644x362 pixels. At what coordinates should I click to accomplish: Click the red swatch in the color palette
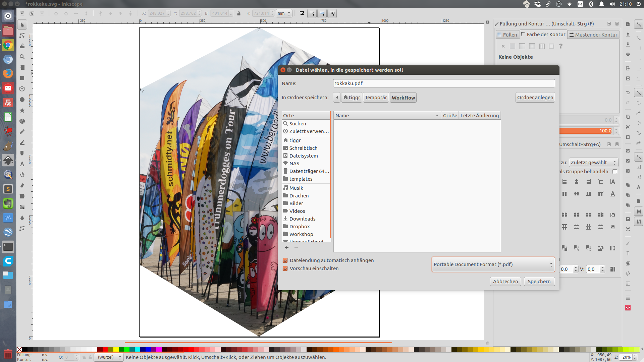click(x=105, y=349)
